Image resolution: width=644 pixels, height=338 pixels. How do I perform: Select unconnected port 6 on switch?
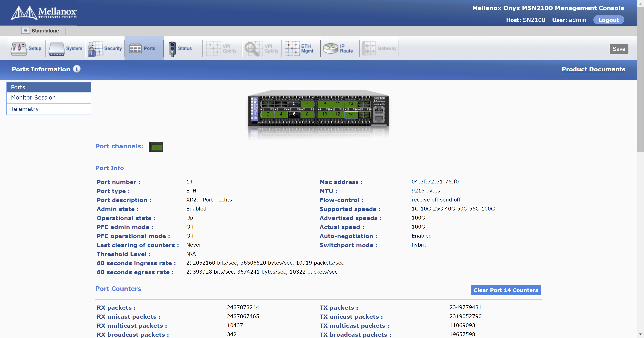[294, 114]
